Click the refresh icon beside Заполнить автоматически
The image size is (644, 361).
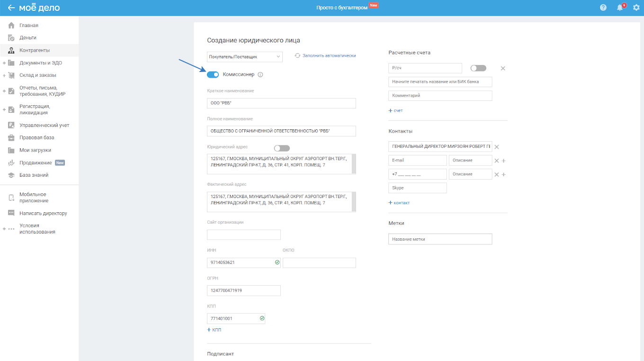(x=297, y=55)
